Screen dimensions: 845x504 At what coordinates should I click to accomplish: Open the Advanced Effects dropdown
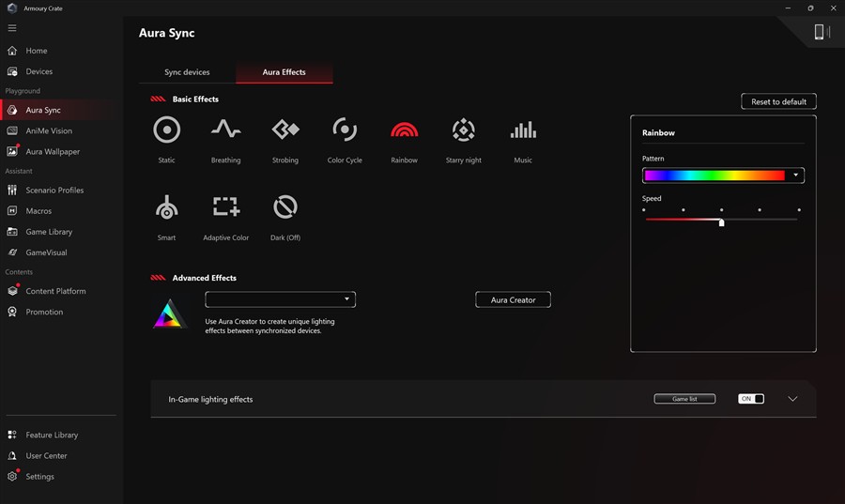coord(280,299)
